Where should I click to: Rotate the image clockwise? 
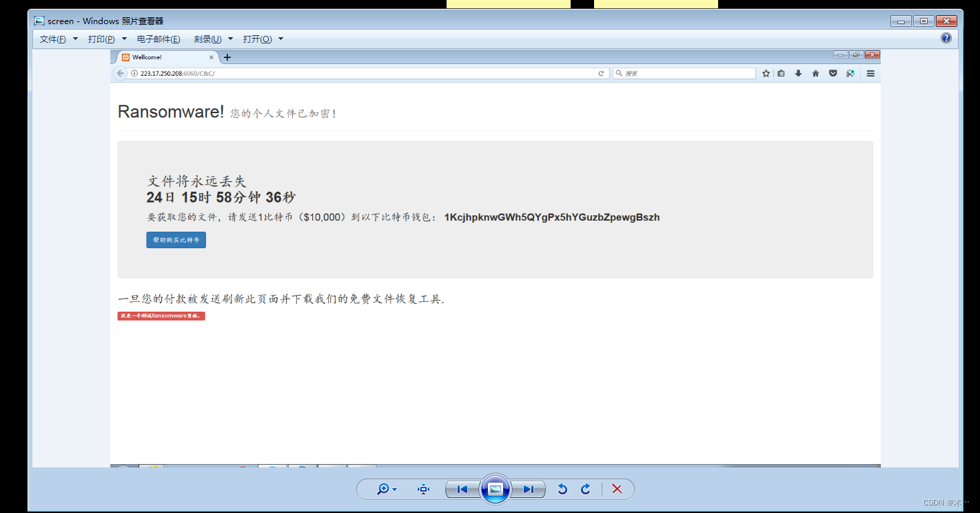[x=586, y=489]
